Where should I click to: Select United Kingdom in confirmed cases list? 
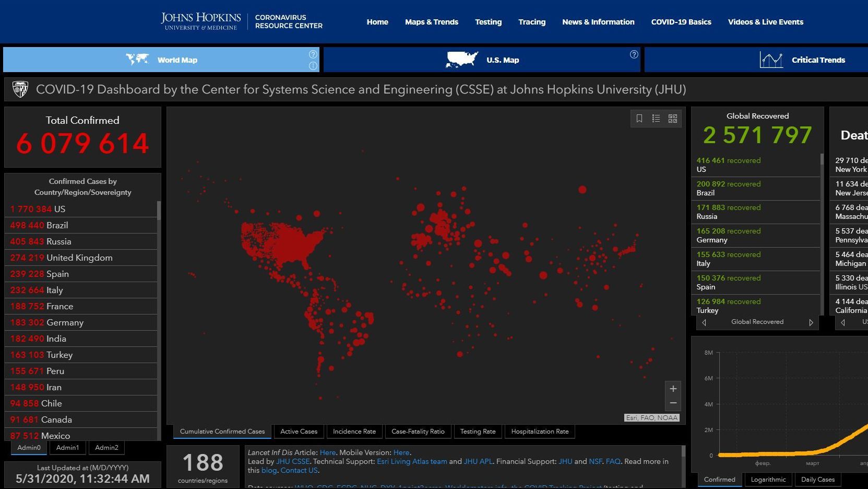(81, 258)
